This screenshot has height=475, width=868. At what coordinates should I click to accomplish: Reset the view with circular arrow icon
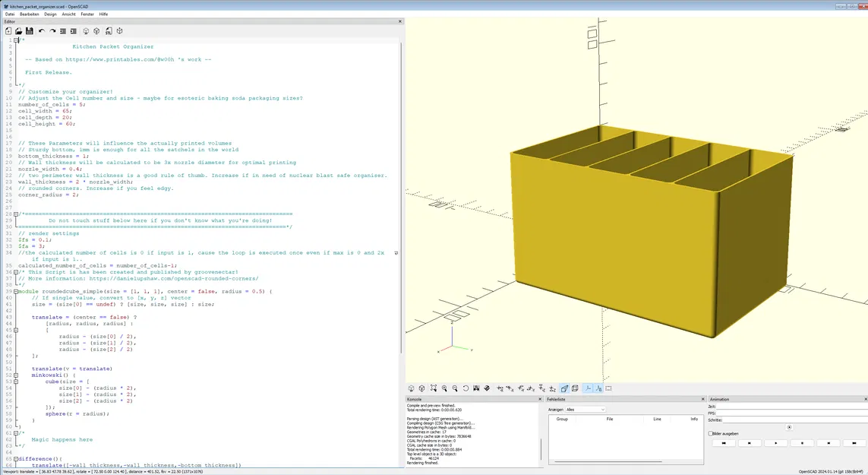point(466,388)
